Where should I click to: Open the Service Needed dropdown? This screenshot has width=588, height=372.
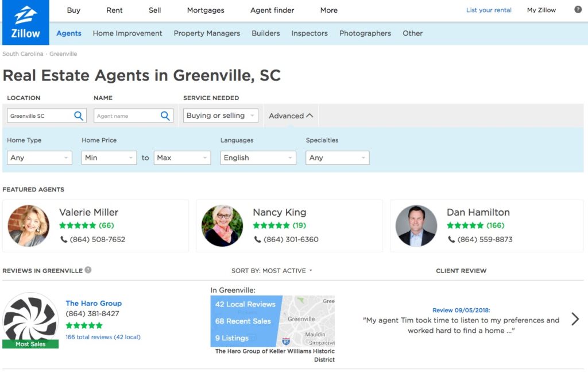pos(221,116)
